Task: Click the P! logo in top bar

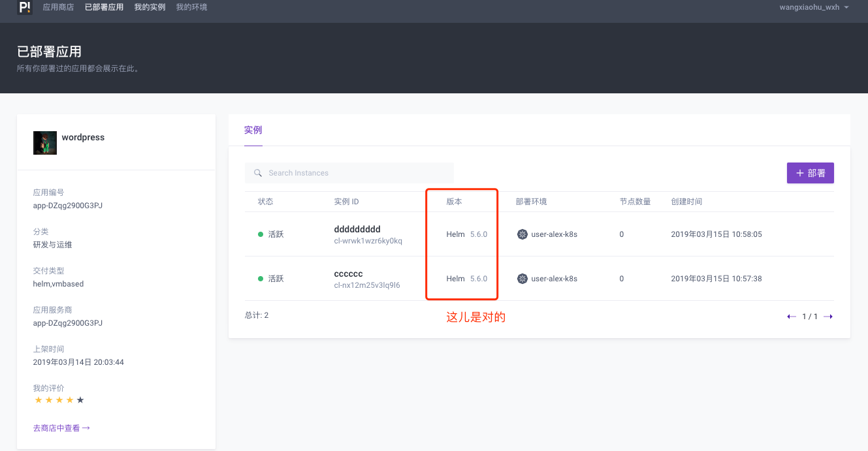Action: (24, 8)
